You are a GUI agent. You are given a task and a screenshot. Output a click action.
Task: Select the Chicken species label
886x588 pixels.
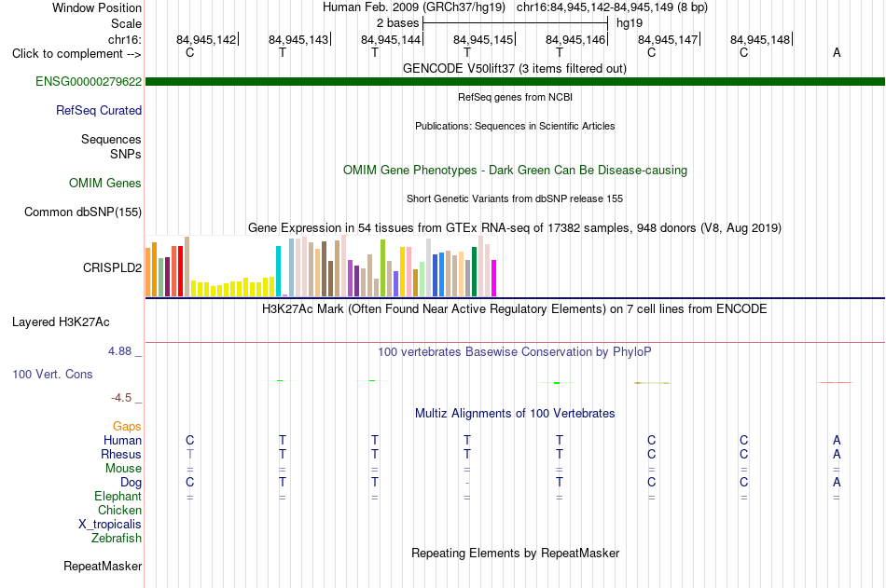(119, 510)
